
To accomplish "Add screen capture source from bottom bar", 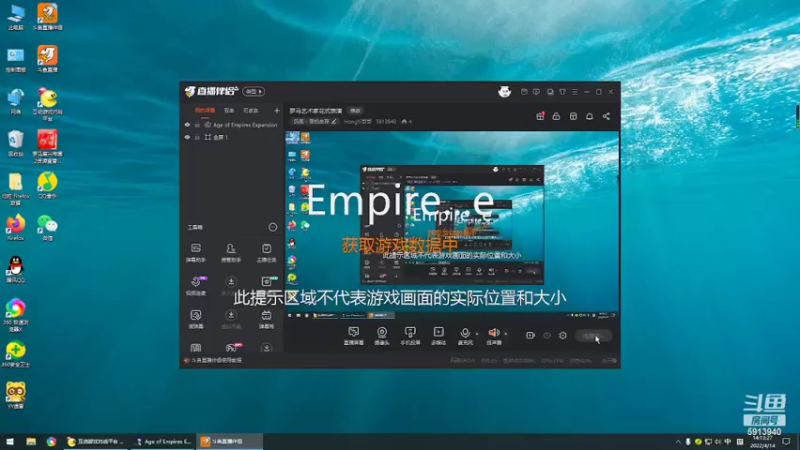I will point(354,336).
